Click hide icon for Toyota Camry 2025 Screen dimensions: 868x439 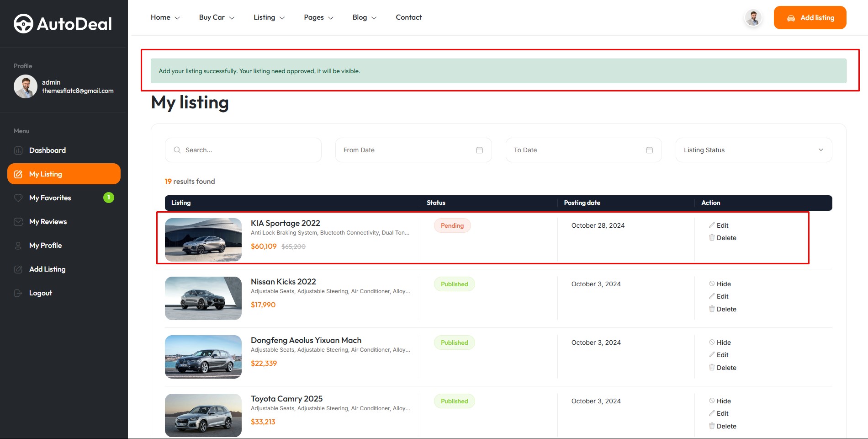(712, 401)
